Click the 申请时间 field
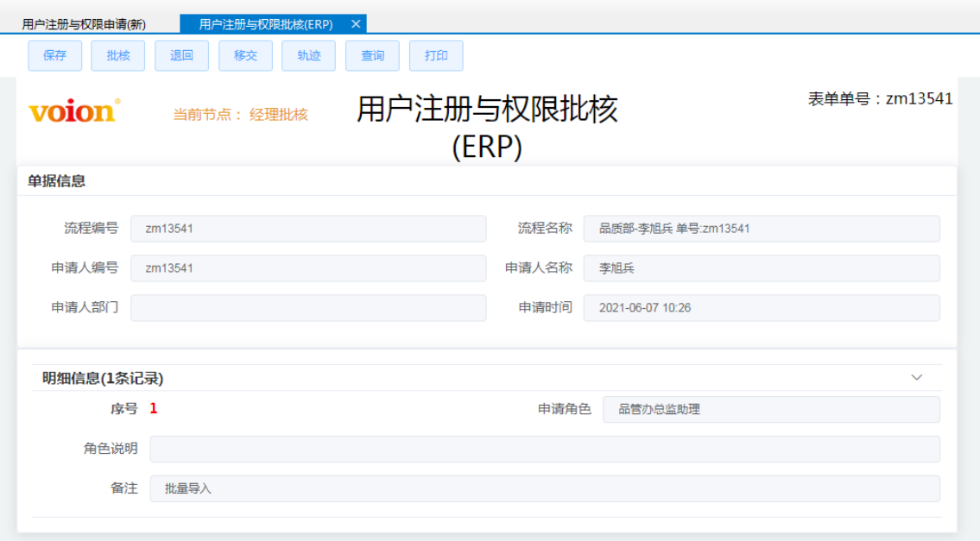This screenshot has height=541, width=980. click(x=762, y=308)
